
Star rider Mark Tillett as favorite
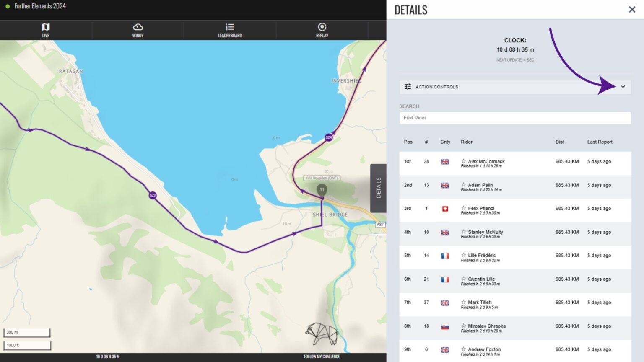pos(463,302)
